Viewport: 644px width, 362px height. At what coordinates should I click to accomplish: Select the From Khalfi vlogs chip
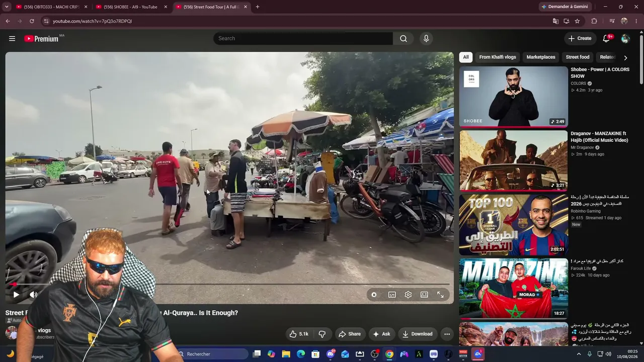point(498,57)
